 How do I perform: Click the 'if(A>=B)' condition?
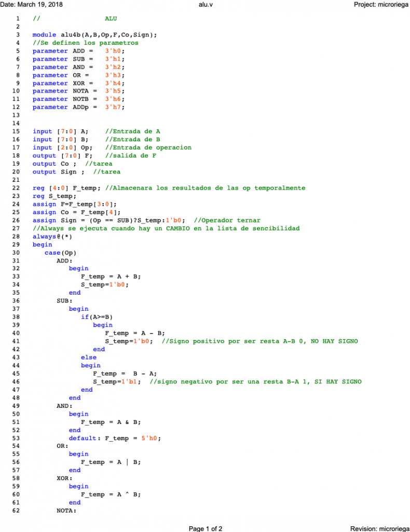coord(97,317)
